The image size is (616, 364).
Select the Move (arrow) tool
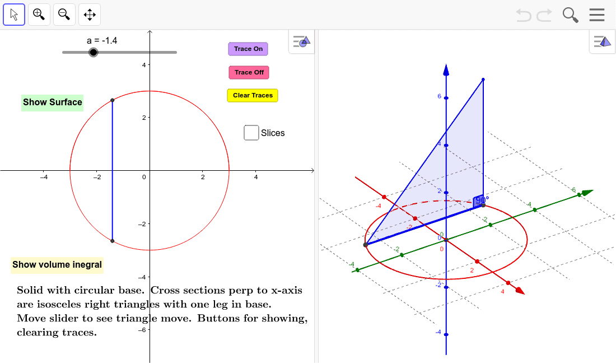[14, 15]
